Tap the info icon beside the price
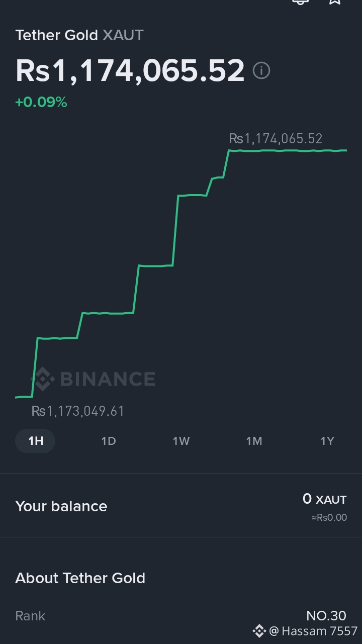This screenshot has height=644, width=362. point(261,71)
